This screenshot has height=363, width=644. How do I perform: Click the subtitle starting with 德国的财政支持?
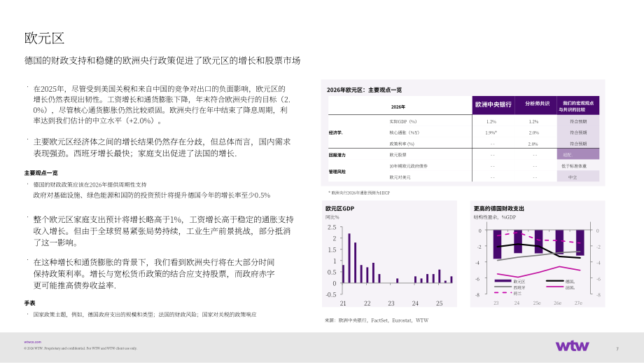(162, 60)
